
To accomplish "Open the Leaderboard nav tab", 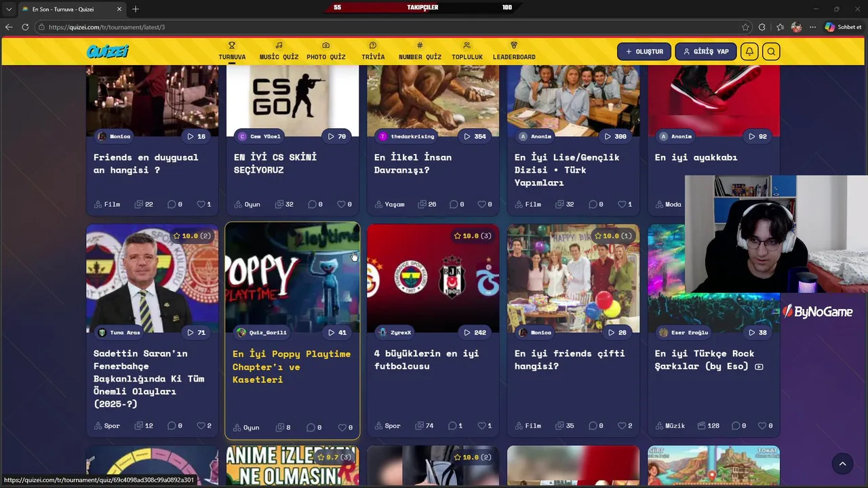I will tap(514, 52).
